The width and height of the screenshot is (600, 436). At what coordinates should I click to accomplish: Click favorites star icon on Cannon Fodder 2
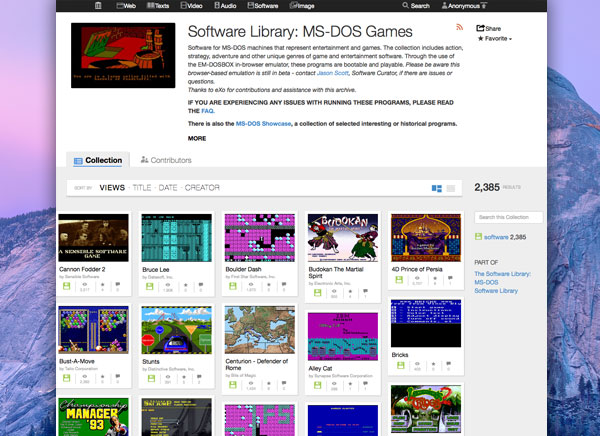[x=102, y=285]
